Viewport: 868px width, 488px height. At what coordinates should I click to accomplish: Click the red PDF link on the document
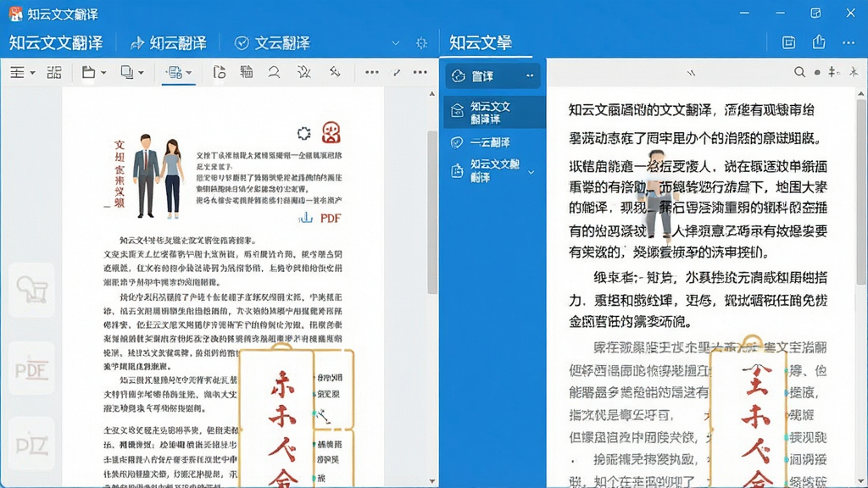(331, 218)
